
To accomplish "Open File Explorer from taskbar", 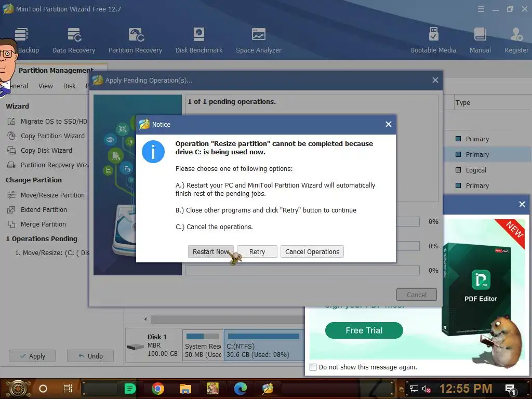I will click(185, 389).
